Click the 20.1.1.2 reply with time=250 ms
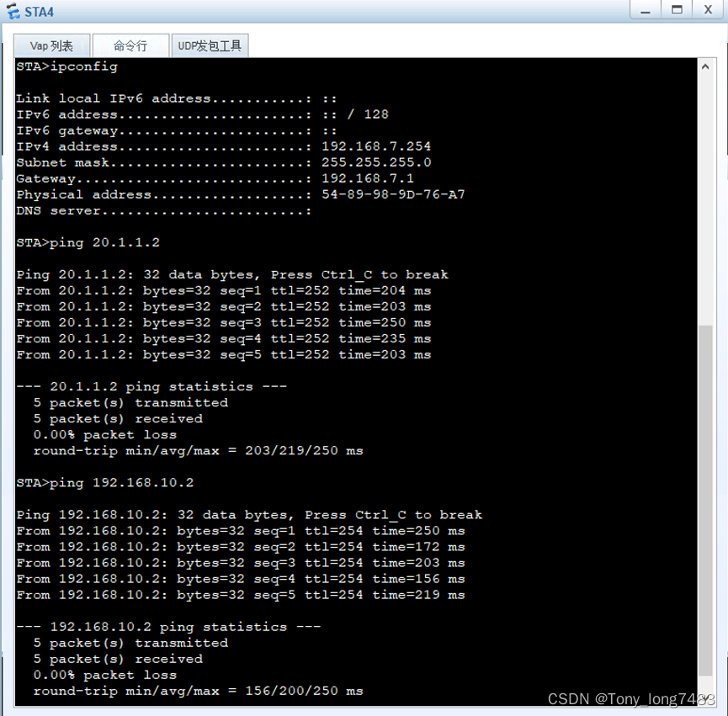Screen dimensions: 728x716 click(x=224, y=323)
